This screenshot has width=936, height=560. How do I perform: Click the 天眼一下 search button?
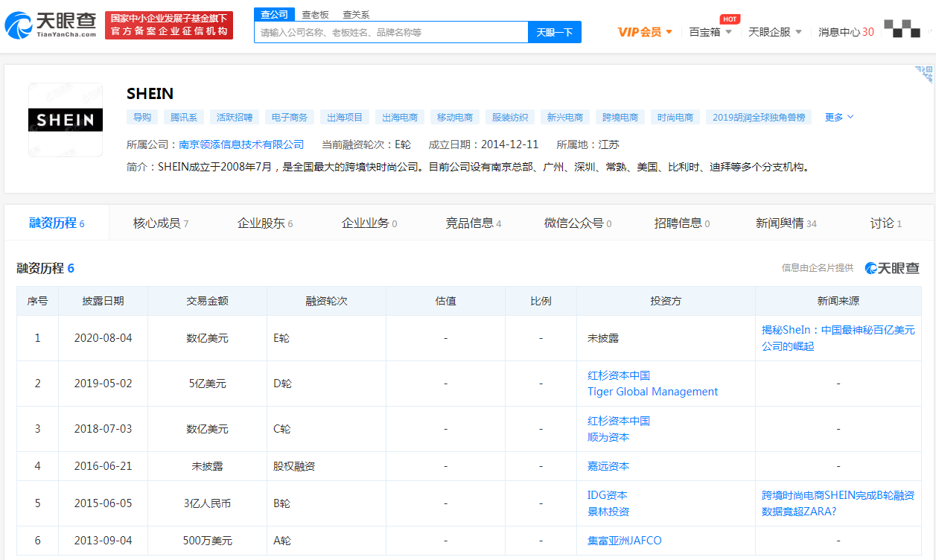[555, 32]
